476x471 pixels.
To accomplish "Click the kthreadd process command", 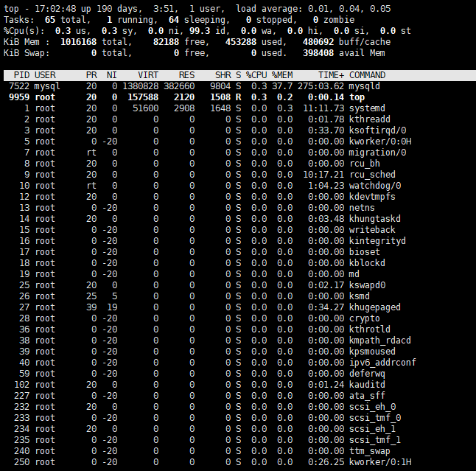I will [x=371, y=119].
